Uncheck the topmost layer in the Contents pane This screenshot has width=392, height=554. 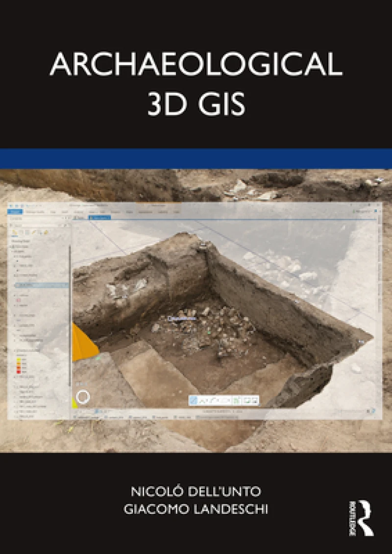[13, 247]
